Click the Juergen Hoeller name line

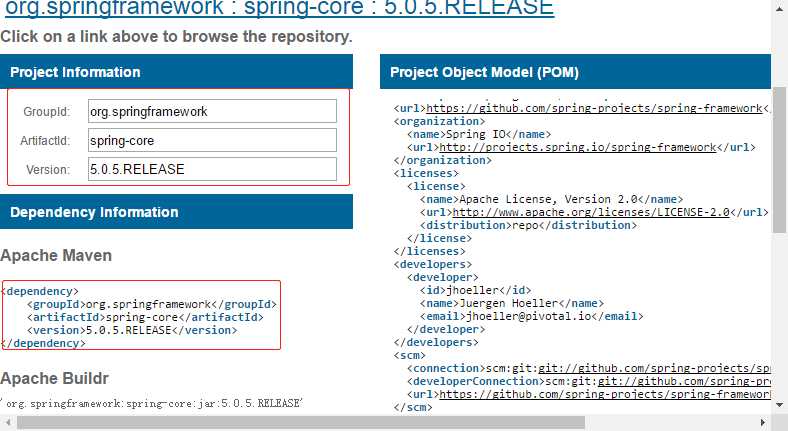(512, 303)
